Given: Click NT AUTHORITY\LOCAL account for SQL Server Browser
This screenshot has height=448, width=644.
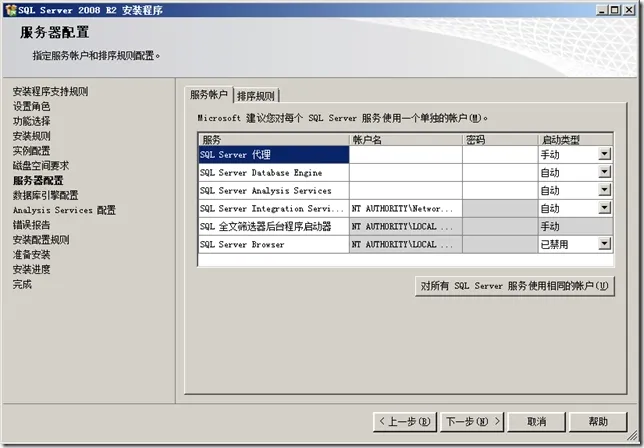Looking at the screenshot, I should tap(406, 244).
